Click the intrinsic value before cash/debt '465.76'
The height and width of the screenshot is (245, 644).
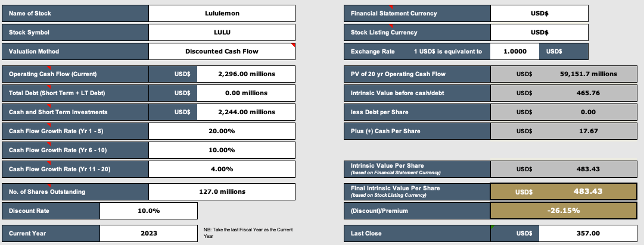coord(588,93)
